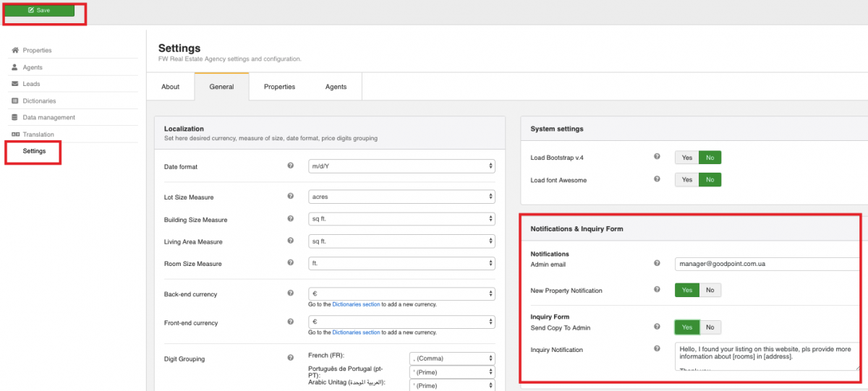
Task: Open the Date format dropdown
Action: pos(401,167)
